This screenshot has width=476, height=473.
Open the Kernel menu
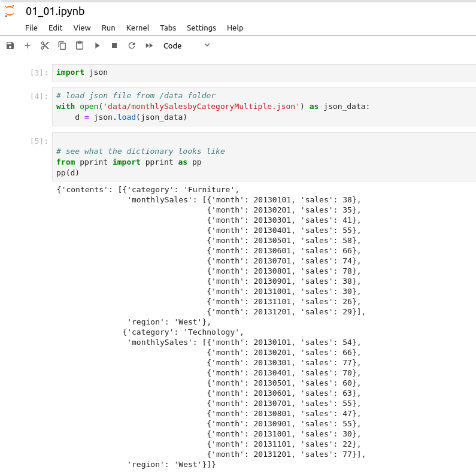click(138, 28)
